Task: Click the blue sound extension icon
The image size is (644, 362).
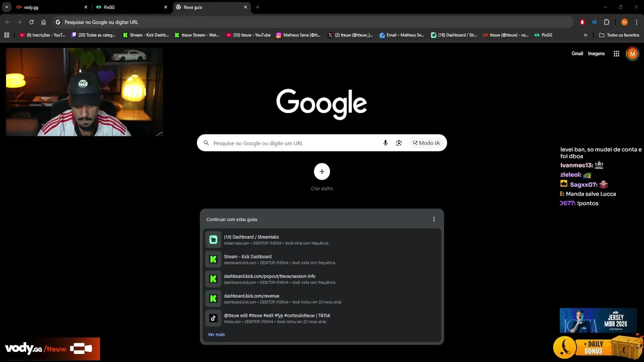Action: click(594, 22)
